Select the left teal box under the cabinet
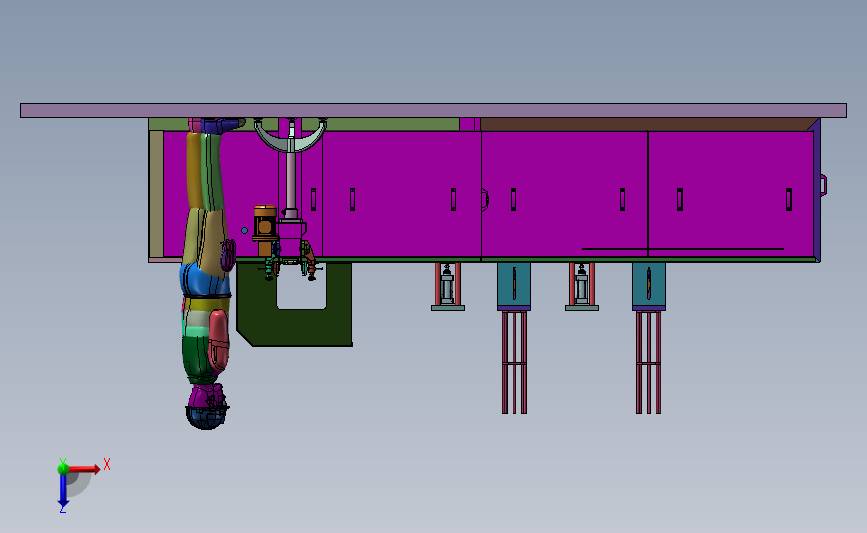Image resolution: width=867 pixels, height=533 pixels. coord(514,285)
